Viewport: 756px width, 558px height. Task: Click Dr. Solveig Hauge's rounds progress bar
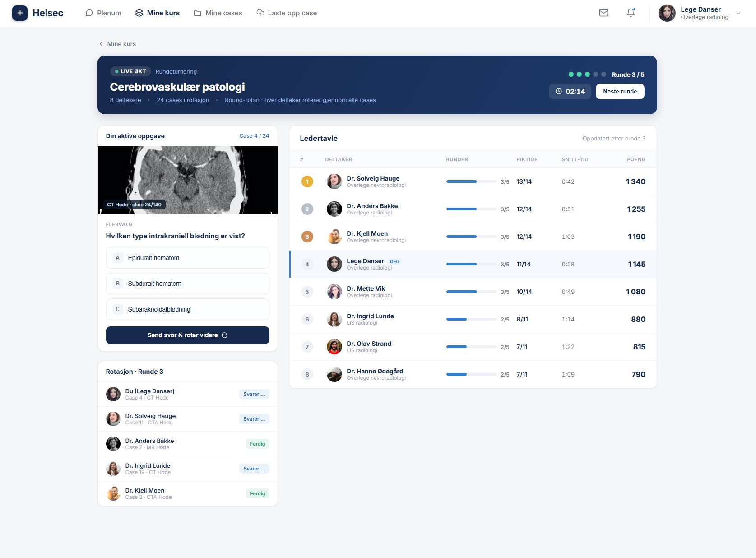471,181
